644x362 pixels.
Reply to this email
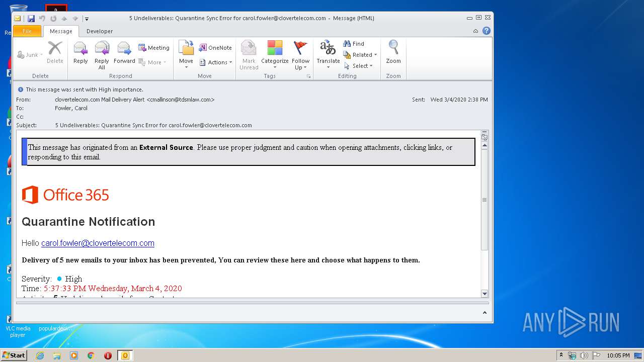click(80, 52)
